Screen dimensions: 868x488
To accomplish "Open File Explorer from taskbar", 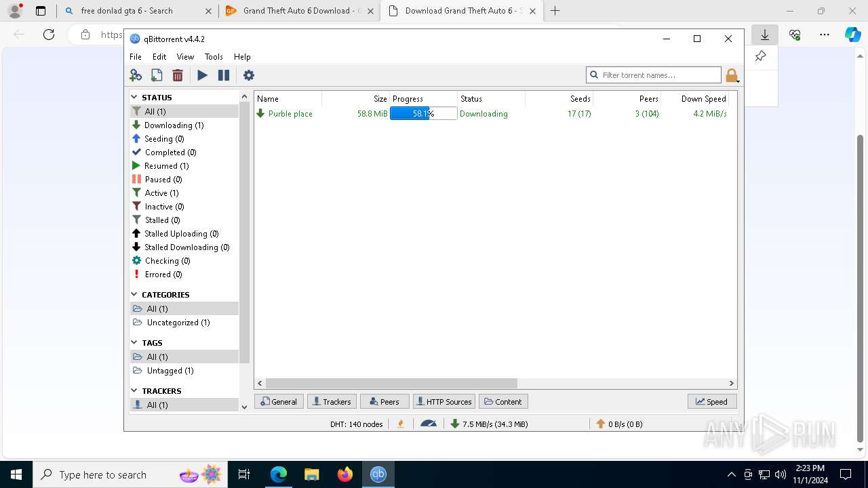I will pos(312,474).
